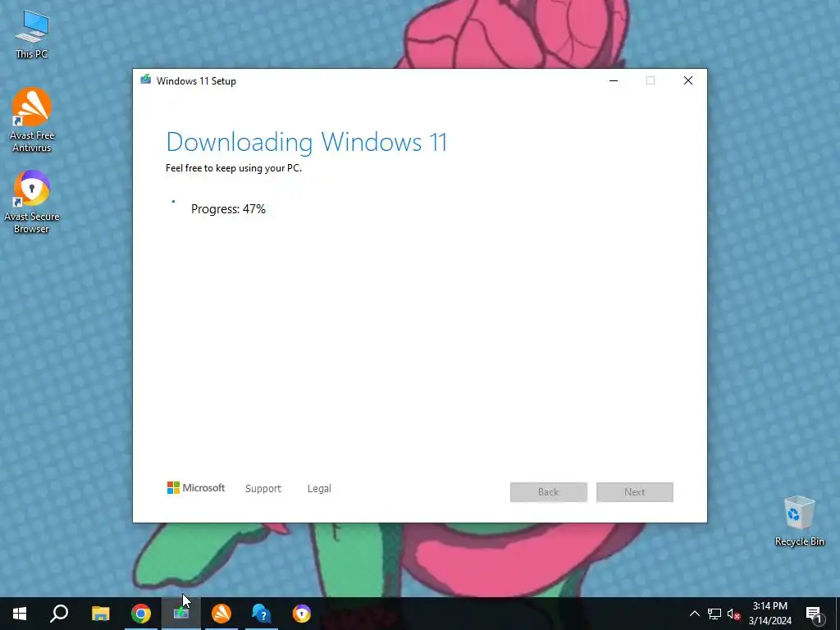Viewport: 840px width, 630px height.
Task: Open Get Help taskbar icon
Action: click(x=262, y=614)
